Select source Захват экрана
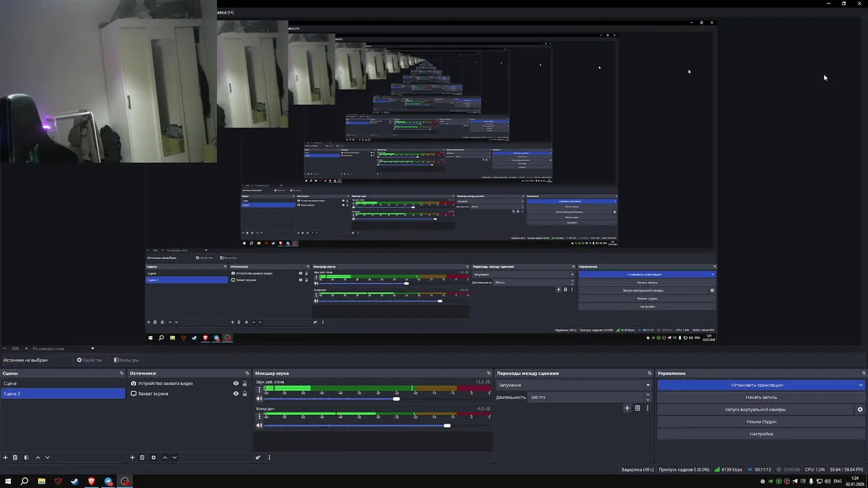This screenshot has height=488, width=868. click(153, 394)
